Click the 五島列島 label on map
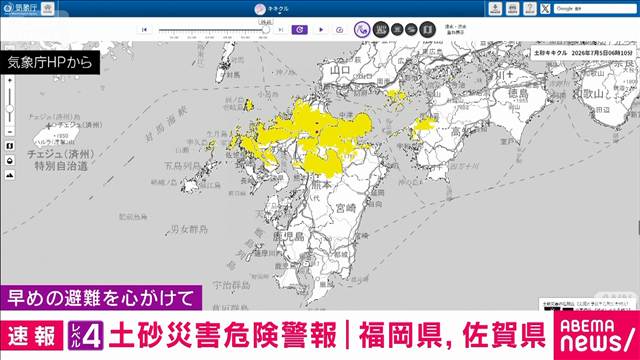This screenshot has width=640, height=360. (x=182, y=166)
